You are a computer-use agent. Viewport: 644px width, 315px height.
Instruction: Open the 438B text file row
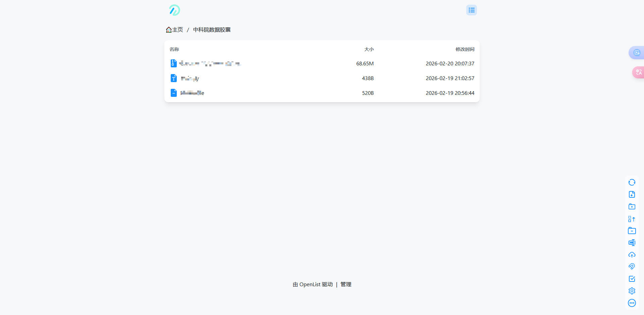pos(190,78)
